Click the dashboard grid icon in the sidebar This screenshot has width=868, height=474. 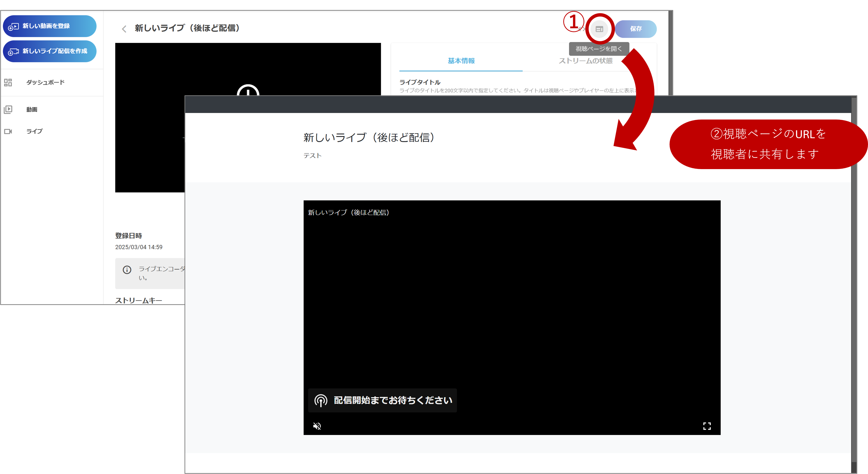pyautogui.click(x=8, y=82)
